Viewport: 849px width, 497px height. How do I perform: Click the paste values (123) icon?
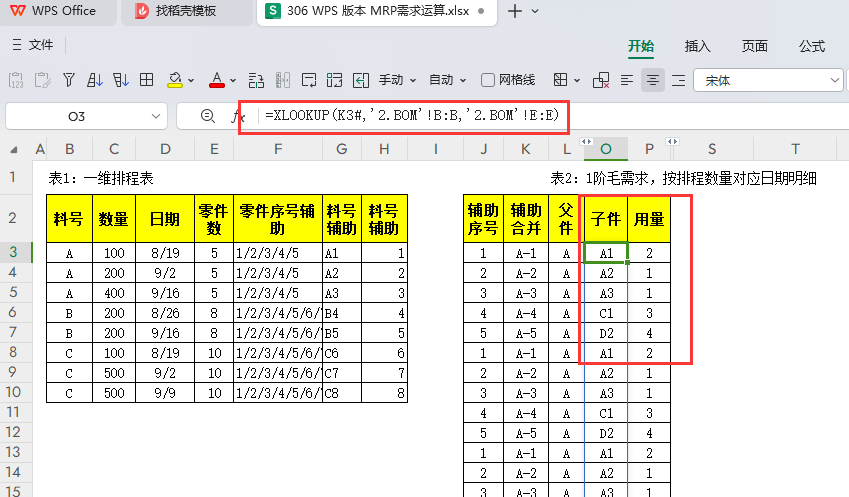pos(16,80)
